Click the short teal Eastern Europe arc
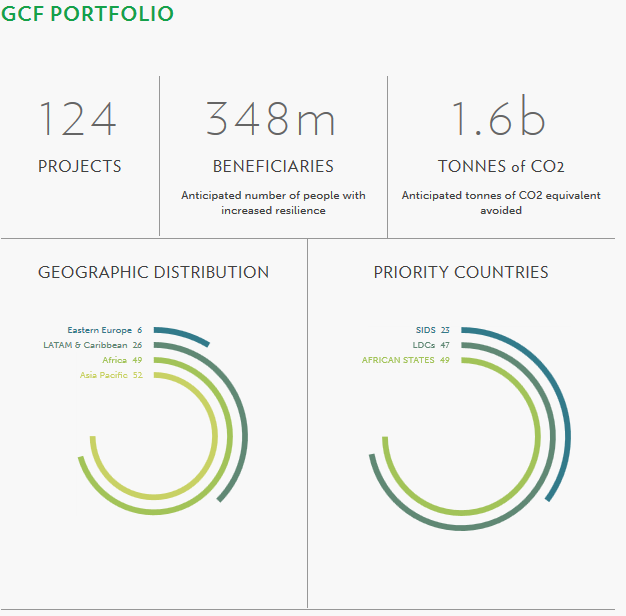This screenshot has width=626, height=616. pos(185,334)
